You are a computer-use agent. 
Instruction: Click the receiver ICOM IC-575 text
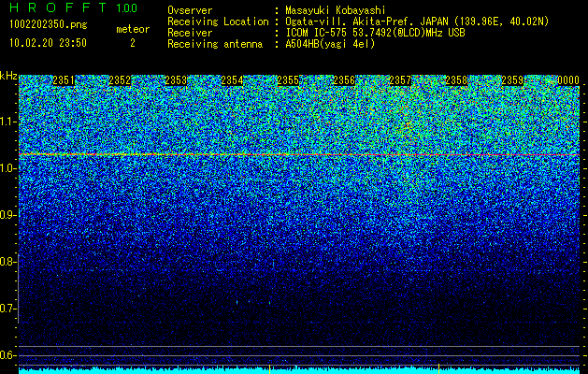376,33
